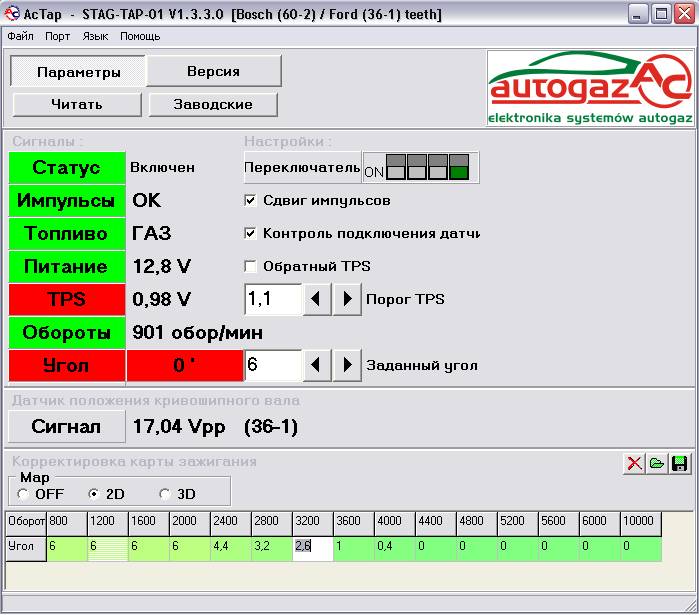Click the autogaz AC logo
Image resolution: width=699 pixels, height=615 pixels.
pos(590,89)
